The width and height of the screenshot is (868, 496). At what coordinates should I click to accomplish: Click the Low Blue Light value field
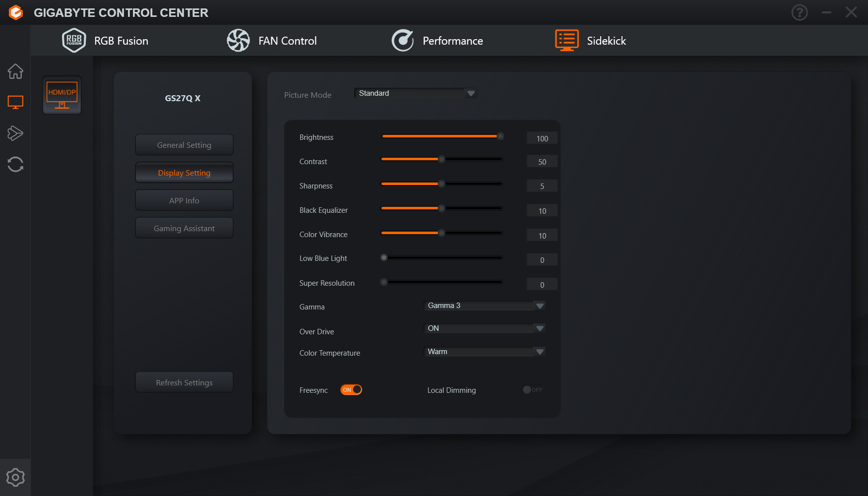coord(542,260)
